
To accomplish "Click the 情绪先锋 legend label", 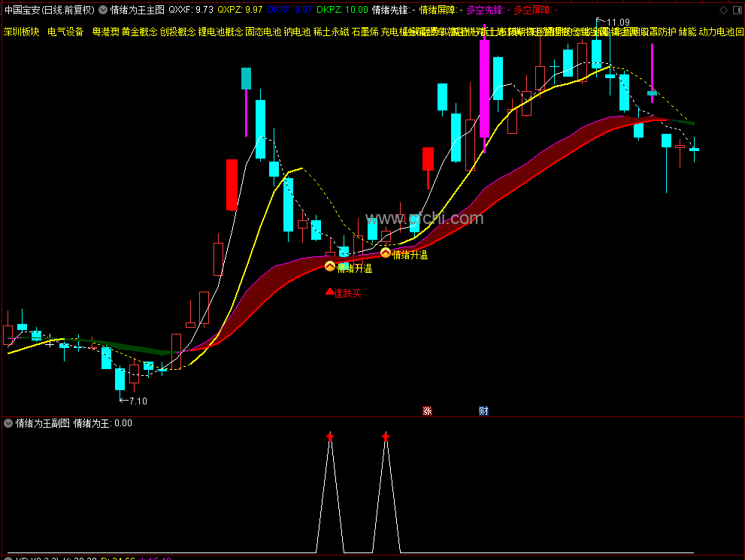I will click(393, 10).
